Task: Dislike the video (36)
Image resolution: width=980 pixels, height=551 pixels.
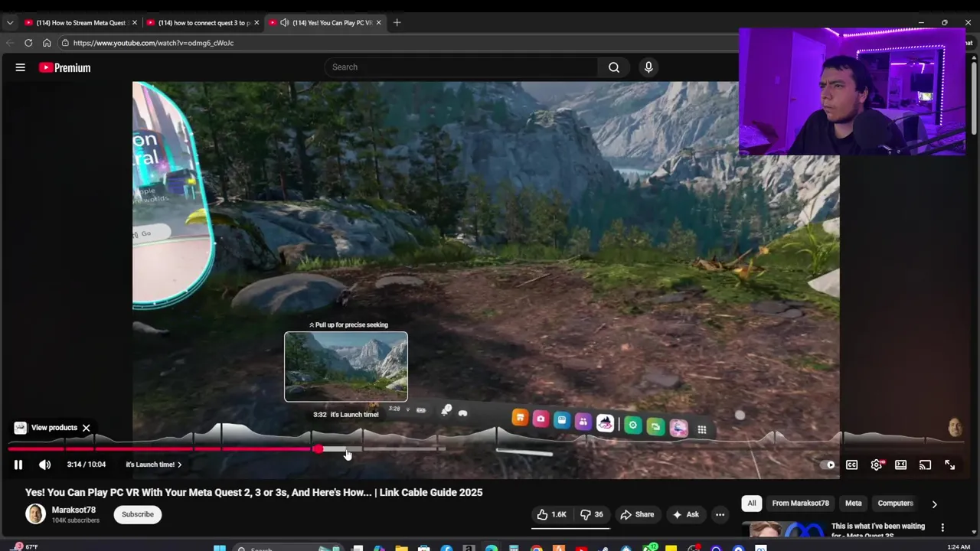Action: coord(592,514)
